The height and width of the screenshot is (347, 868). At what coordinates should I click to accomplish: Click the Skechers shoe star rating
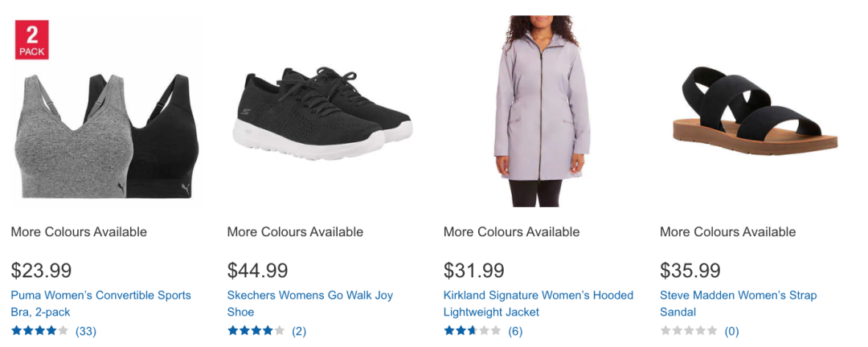pos(256,330)
